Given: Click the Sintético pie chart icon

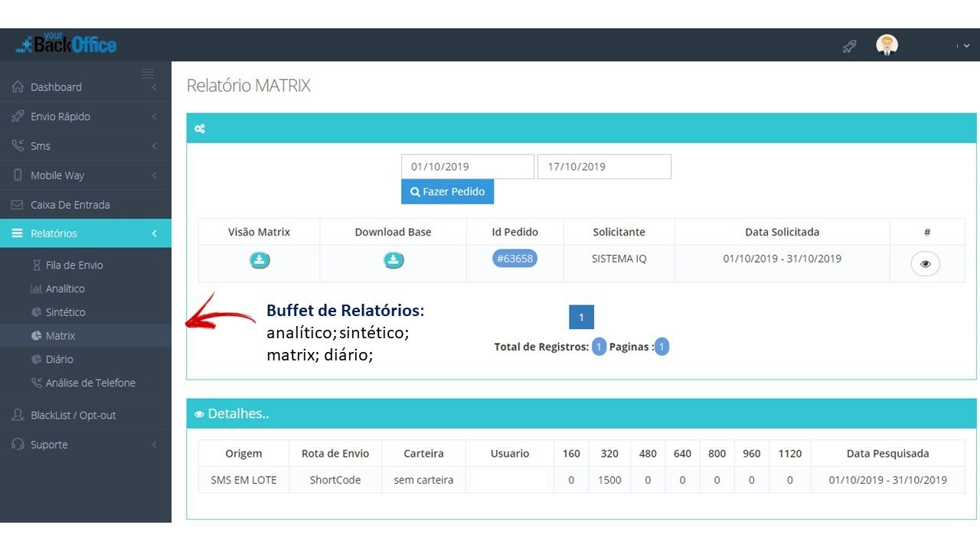Looking at the screenshot, I should [x=36, y=312].
